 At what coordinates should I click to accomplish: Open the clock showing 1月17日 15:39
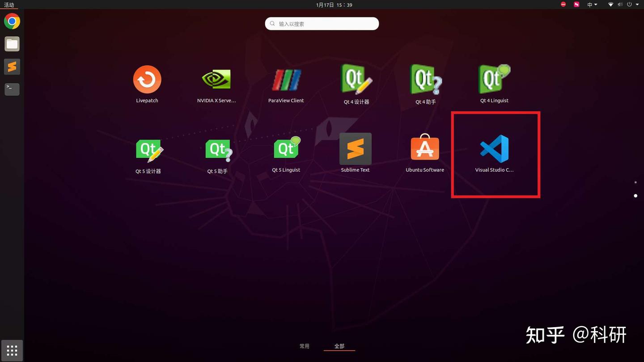coord(334,5)
